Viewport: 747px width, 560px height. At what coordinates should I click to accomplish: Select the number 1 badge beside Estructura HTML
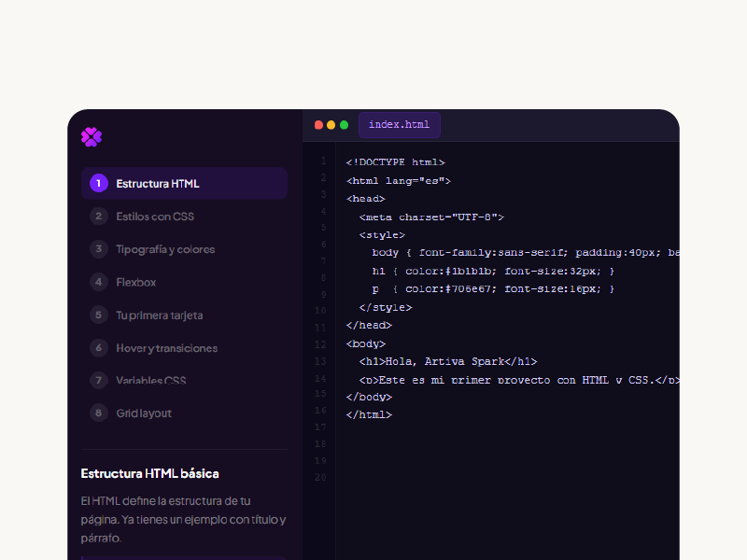[99, 183]
